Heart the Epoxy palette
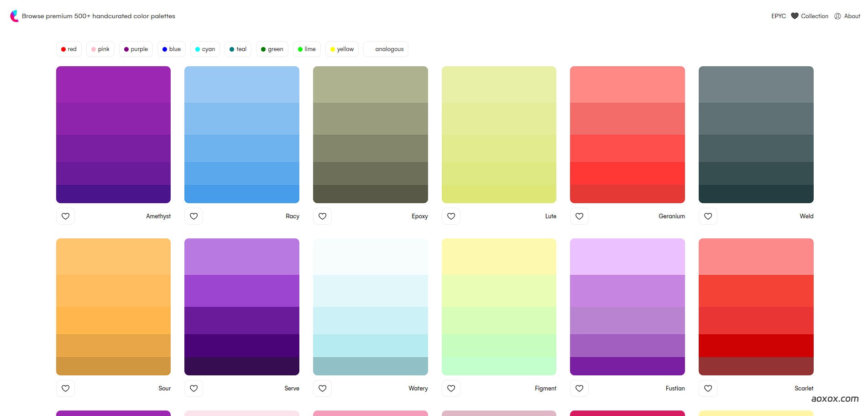This screenshot has height=416, width=868. click(322, 216)
